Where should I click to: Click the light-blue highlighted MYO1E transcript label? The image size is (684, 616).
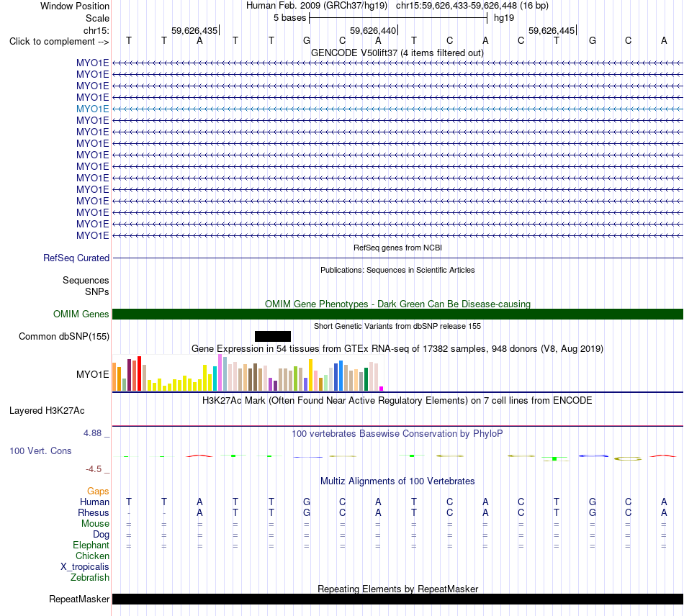pos(92,109)
